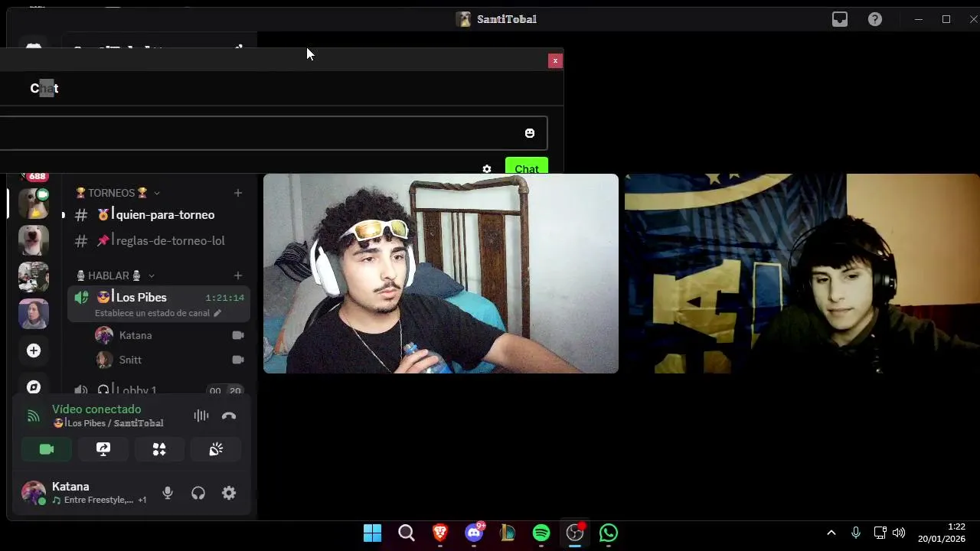
Task: Select Snitt in the voice channel list
Action: point(130,360)
